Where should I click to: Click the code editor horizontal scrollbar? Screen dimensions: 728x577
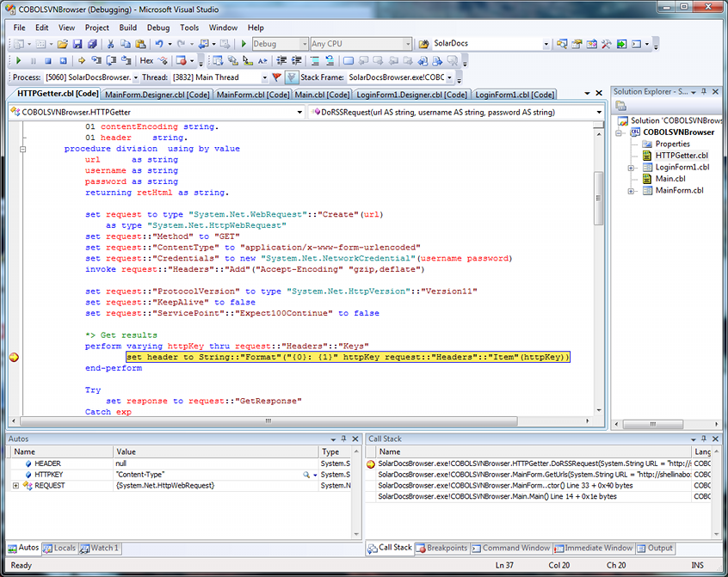point(268,421)
